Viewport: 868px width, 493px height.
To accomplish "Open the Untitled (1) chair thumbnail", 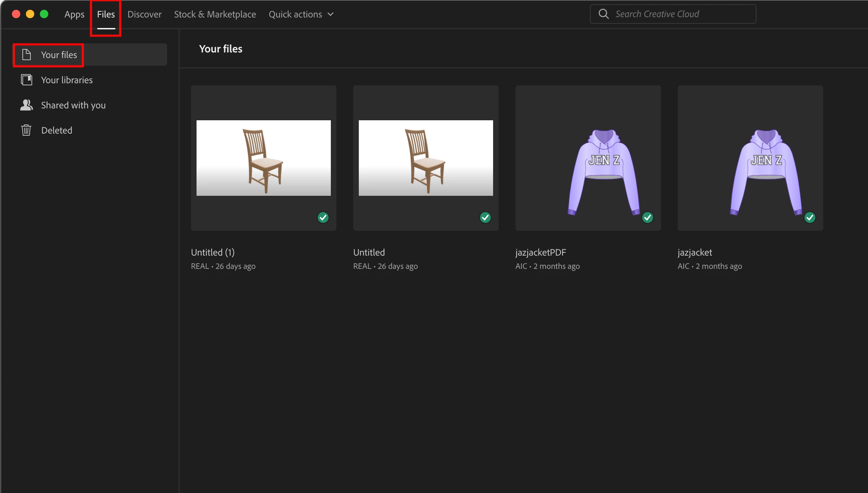I will pyautogui.click(x=263, y=158).
